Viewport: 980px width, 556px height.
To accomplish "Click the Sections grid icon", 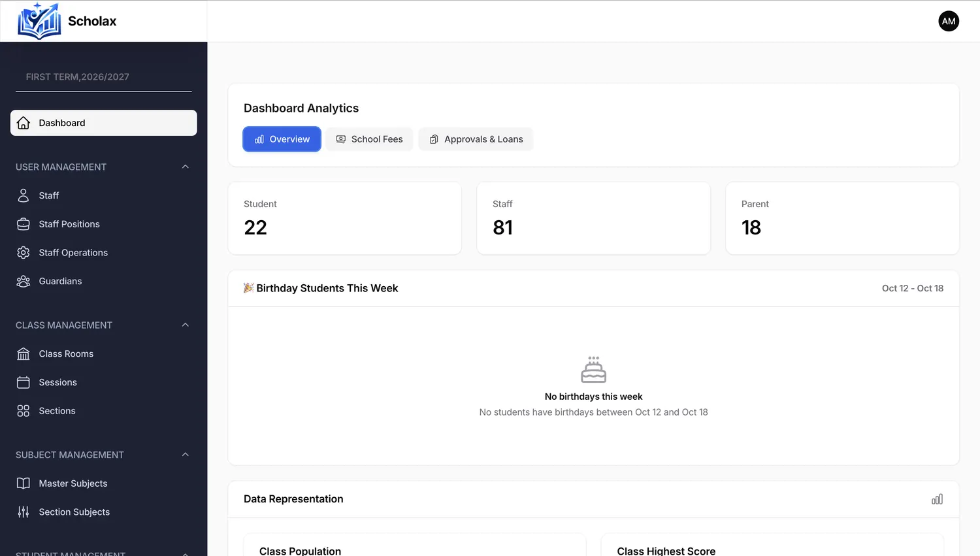I will coord(24,411).
